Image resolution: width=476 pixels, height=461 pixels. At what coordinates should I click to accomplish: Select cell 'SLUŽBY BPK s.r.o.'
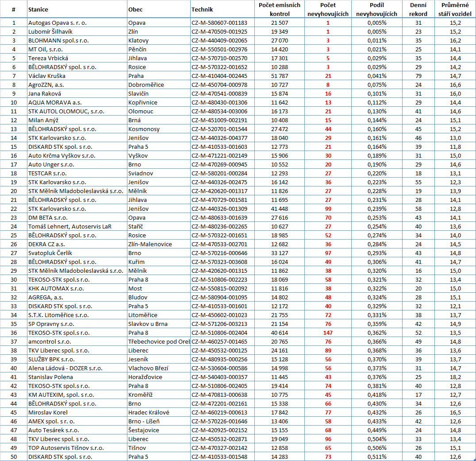(x=77, y=359)
